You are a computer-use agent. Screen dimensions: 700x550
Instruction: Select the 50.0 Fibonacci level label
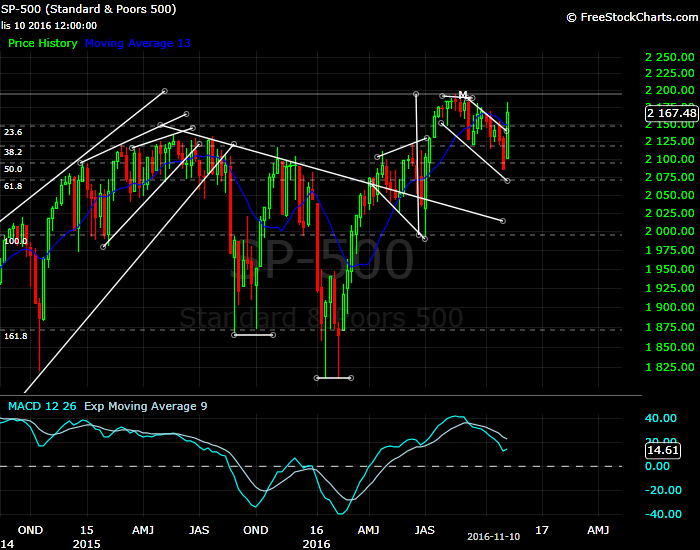click(x=13, y=169)
